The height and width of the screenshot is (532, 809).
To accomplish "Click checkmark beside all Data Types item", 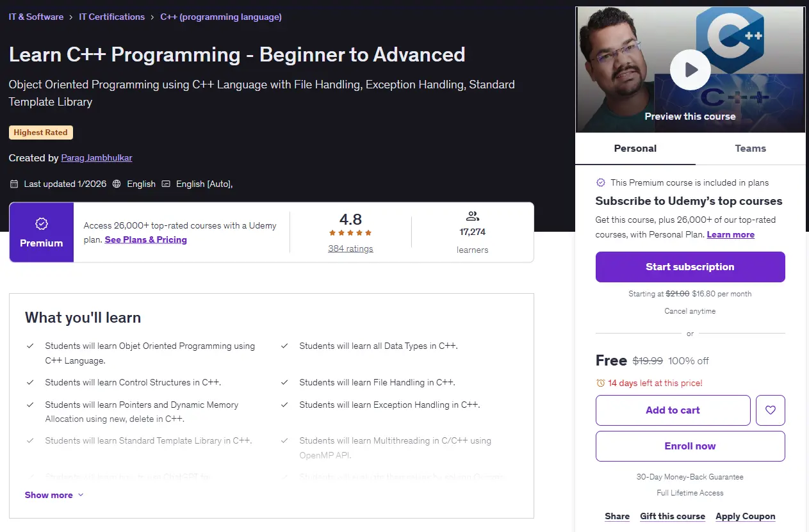I will 284,346.
